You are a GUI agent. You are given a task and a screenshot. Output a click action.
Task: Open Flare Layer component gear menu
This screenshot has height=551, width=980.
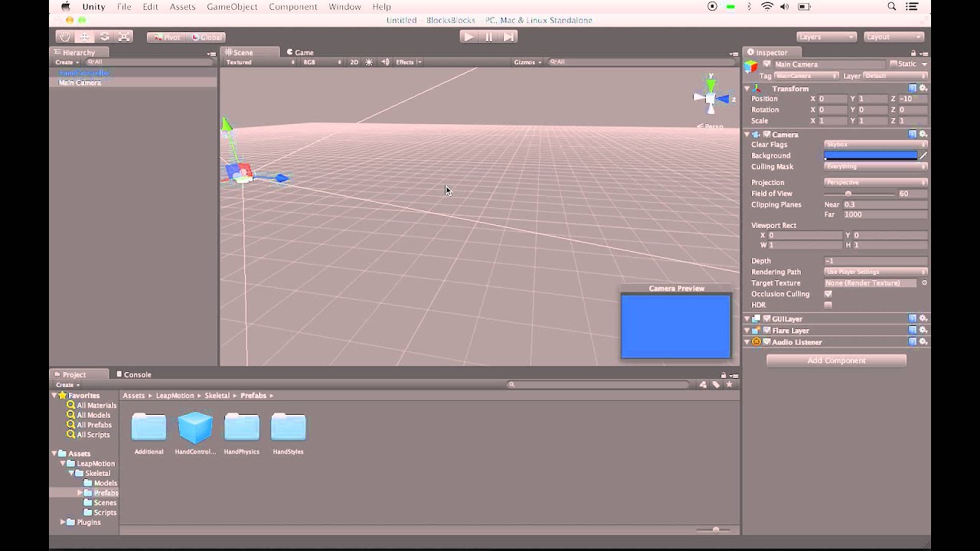[923, 330]
